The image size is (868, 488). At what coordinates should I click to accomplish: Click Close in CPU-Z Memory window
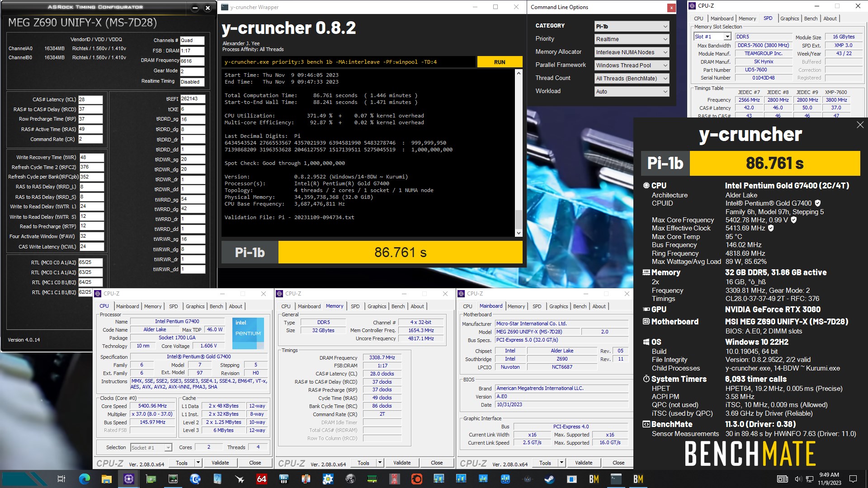[x=437, y=463]
